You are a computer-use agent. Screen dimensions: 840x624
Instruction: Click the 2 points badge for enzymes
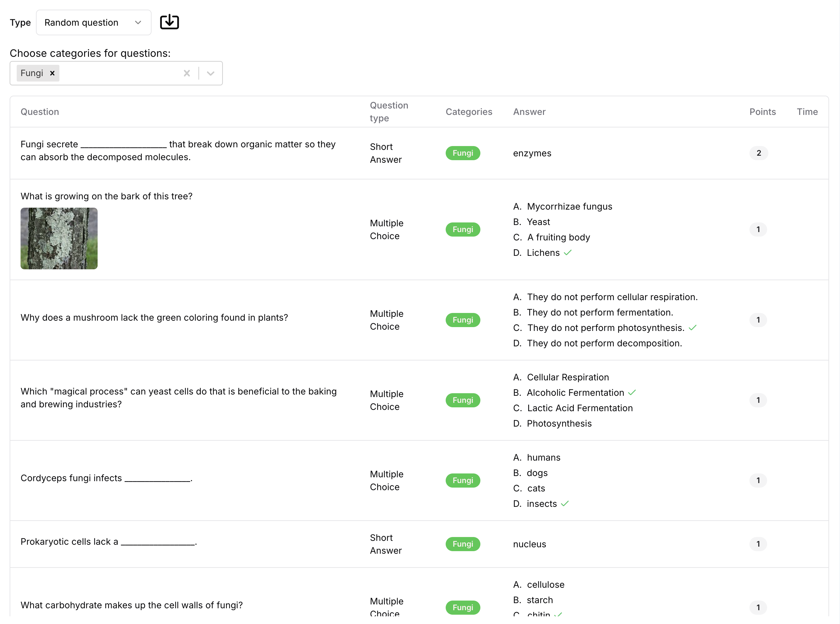pos(758,153)
